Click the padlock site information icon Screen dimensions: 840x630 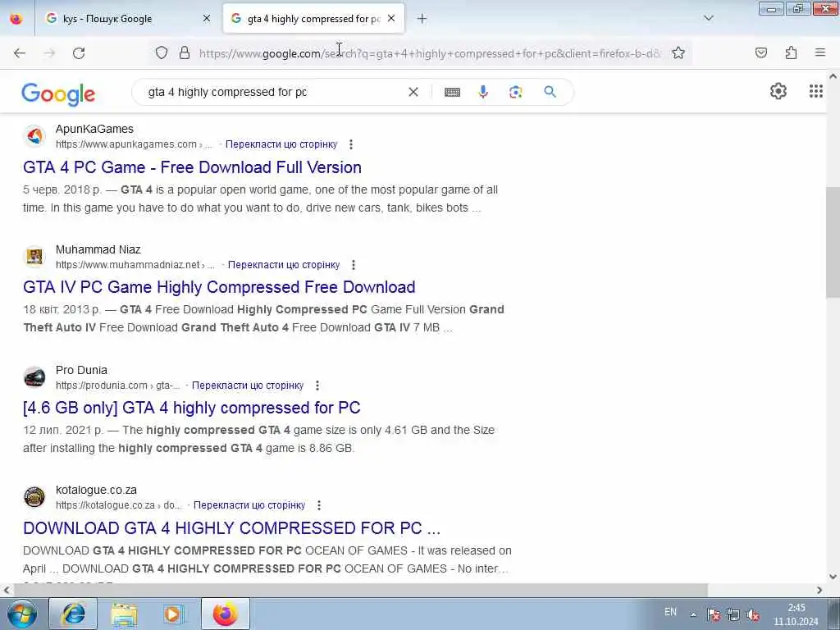pyautogui.click(x=185, y=53)
